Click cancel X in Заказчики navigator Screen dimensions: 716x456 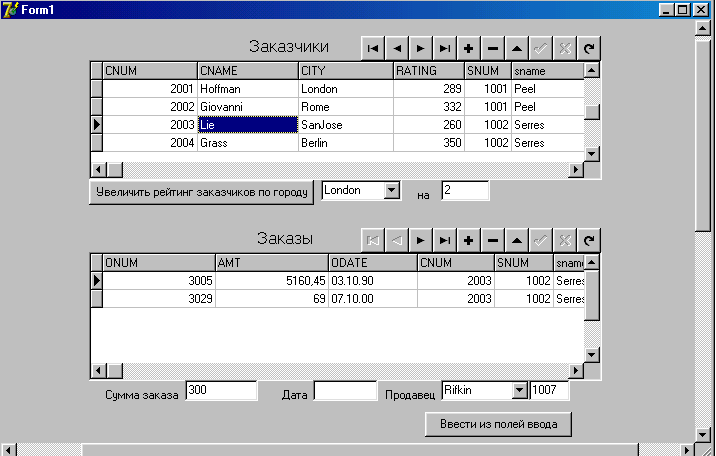coord(565,48)
